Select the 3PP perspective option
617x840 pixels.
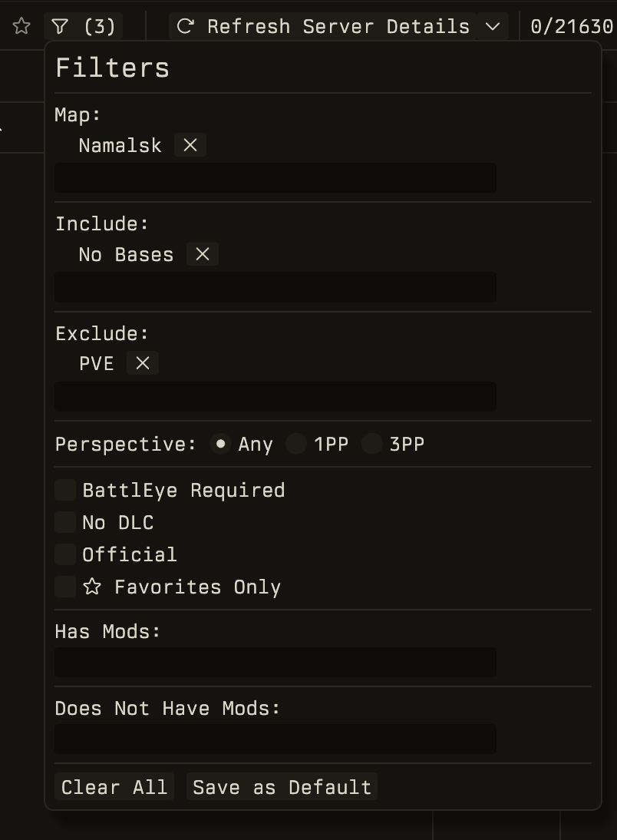[371, 443]
